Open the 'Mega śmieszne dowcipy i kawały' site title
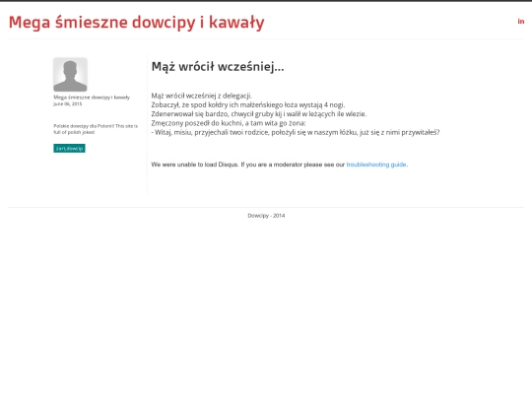The height and width of the screenshot is (399, 532). click(136, 23)
